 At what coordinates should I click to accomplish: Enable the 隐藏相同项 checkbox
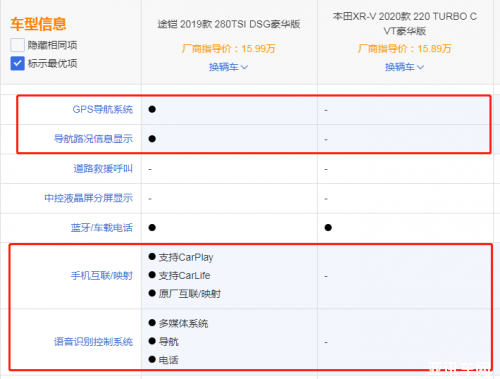point(17,45)
